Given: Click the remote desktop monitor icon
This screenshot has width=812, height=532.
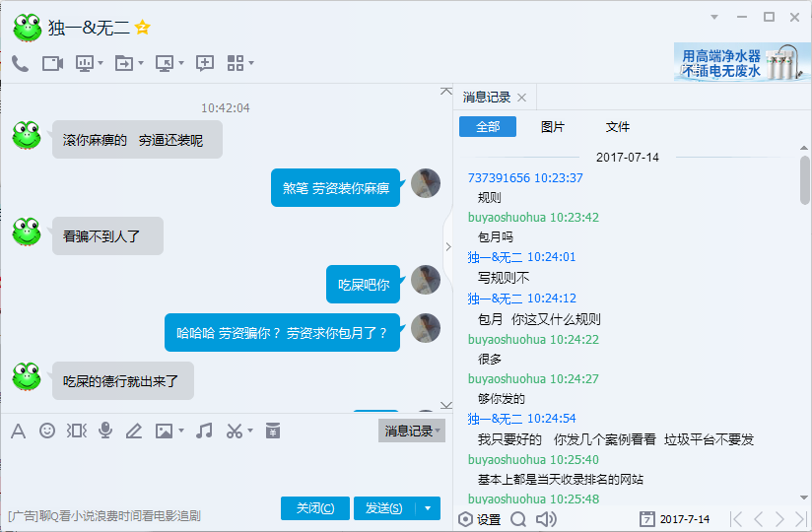Looking at the screenshot, I should point(165,64).
